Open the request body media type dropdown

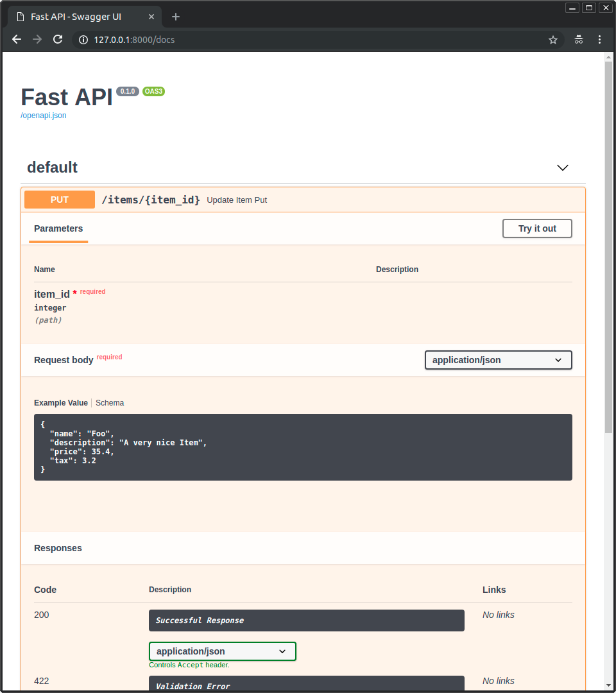click(498, 360)
